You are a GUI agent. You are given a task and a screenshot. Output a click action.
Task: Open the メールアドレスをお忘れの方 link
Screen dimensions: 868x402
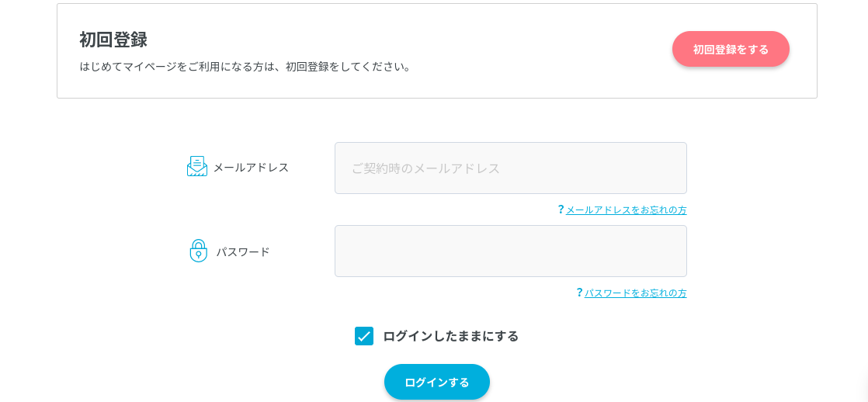pos(626,210)
